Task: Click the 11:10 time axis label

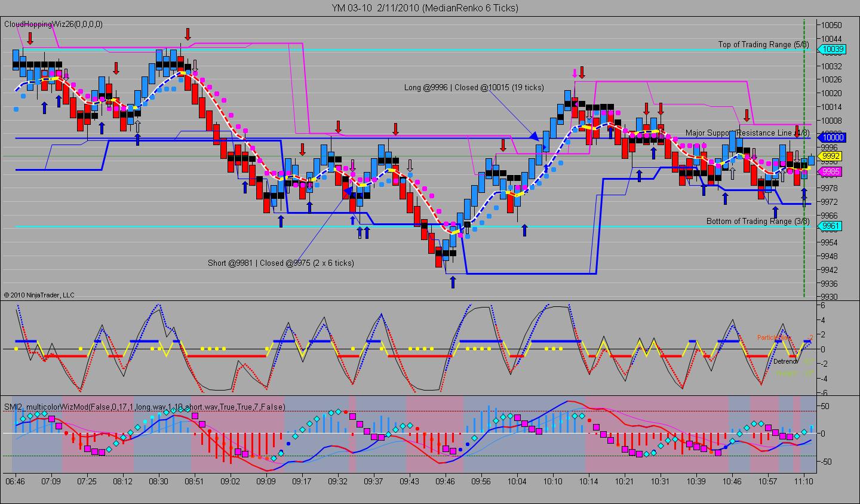Action: pyautogui.click(x=803, y=481)
